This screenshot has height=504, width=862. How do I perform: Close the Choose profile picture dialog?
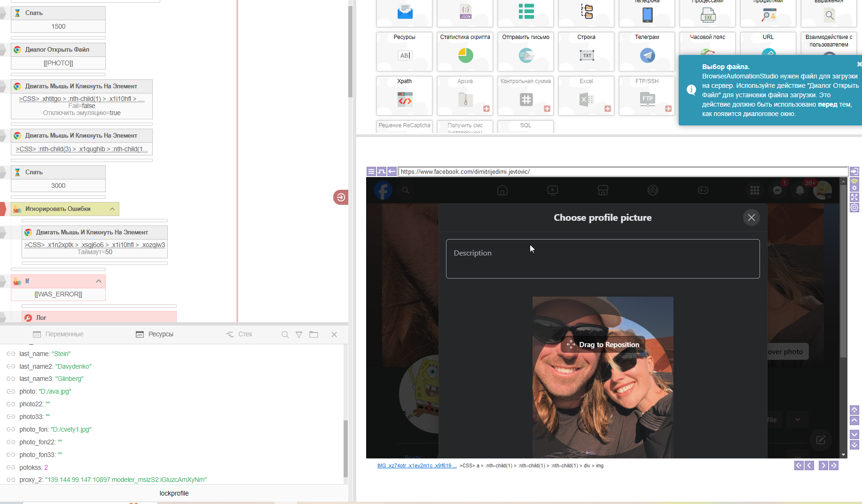point(751,217)
